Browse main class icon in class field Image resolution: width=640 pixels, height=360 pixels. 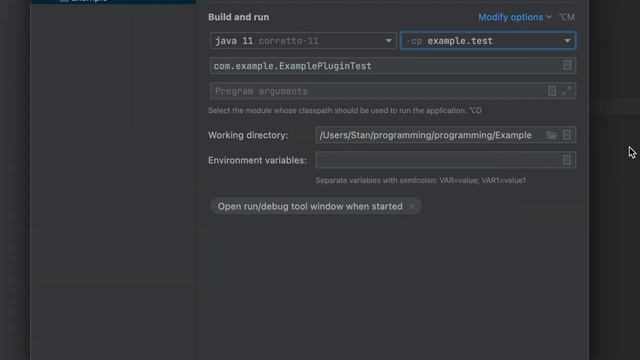(x=567, y=65)
